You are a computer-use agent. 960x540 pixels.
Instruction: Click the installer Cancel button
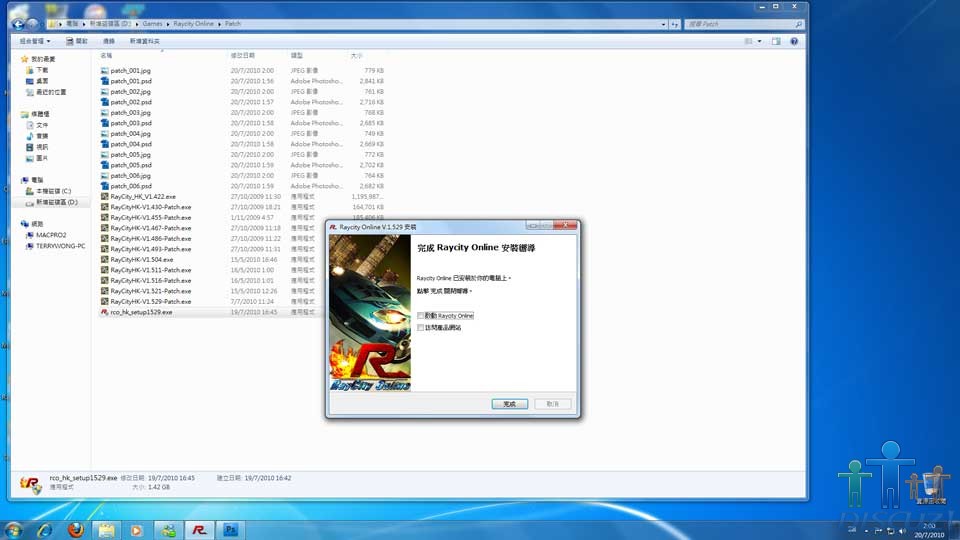pyautogui.click(x=552, y=404)
